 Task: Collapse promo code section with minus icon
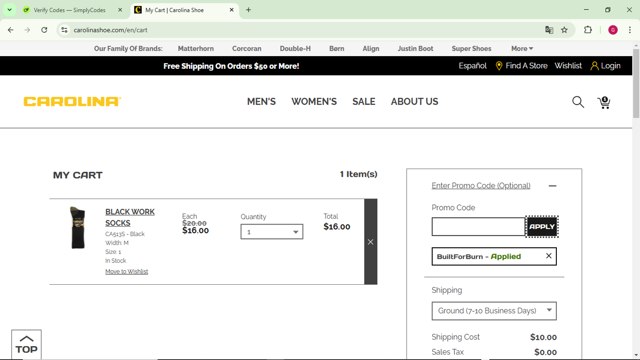(x=552, y=186)
